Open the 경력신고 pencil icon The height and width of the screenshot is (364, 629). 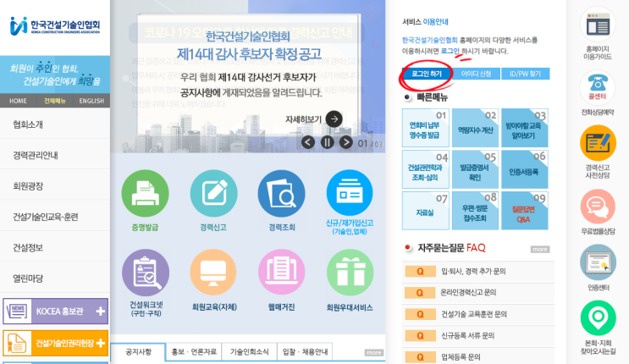[213, 194]
